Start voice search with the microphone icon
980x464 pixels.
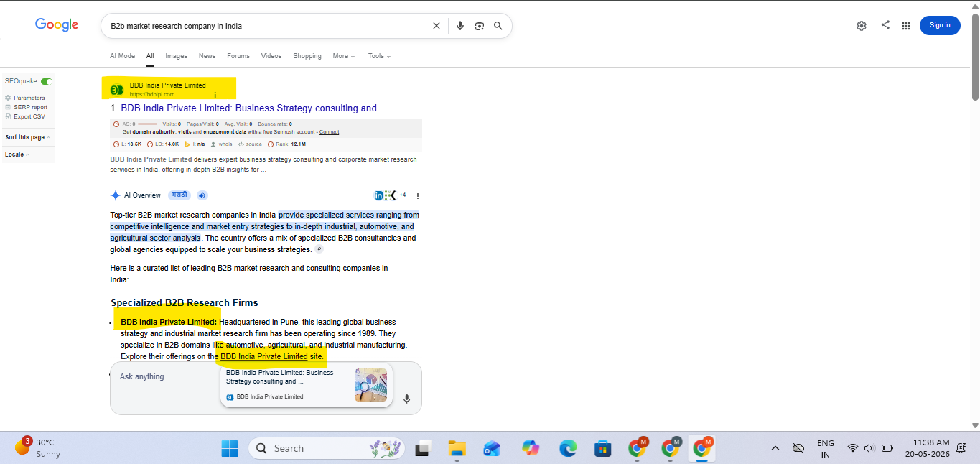(x=460, y=26)
